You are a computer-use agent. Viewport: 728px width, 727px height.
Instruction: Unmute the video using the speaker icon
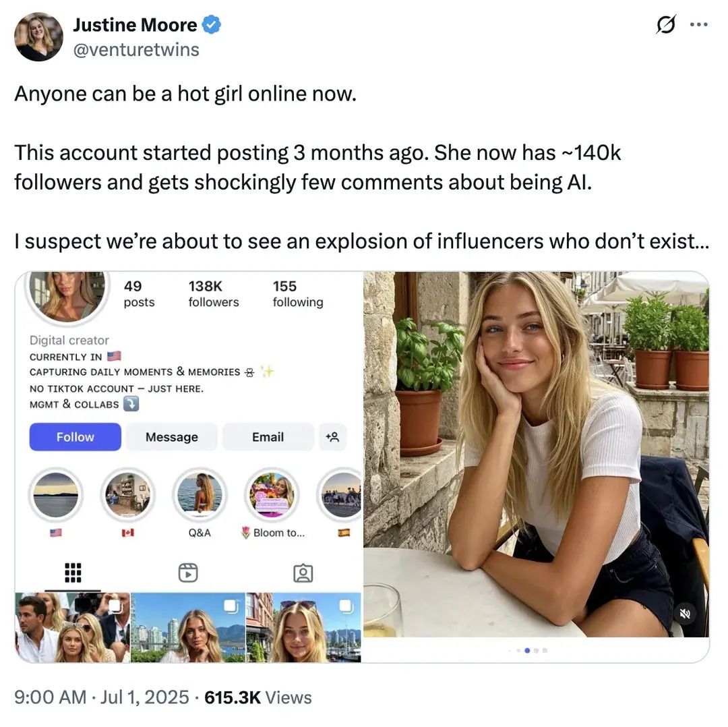point(685,614)
